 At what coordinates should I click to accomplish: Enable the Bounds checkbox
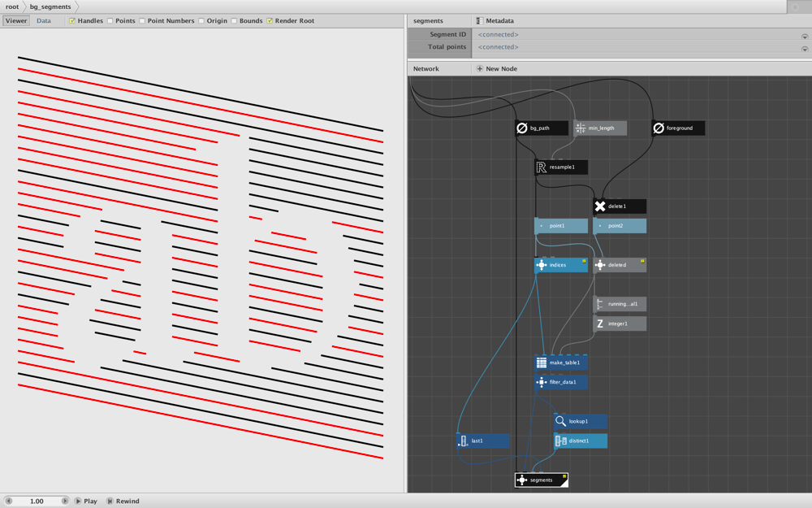[234, 21]
